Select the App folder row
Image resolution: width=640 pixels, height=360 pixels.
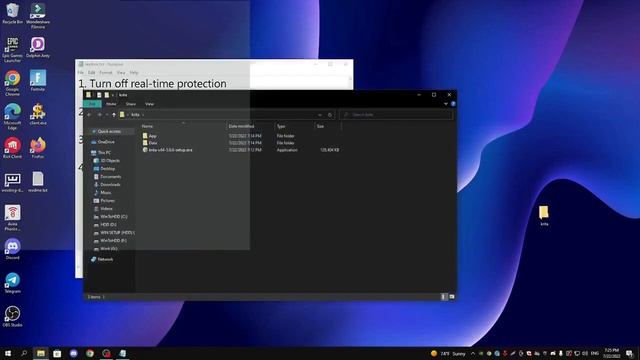241,136
